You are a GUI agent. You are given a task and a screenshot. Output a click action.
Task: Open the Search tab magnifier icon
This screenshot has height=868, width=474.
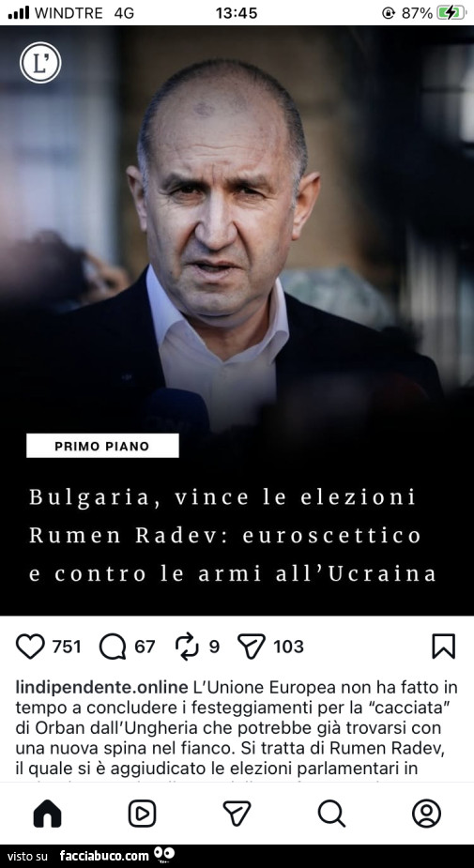coord(331,814)
